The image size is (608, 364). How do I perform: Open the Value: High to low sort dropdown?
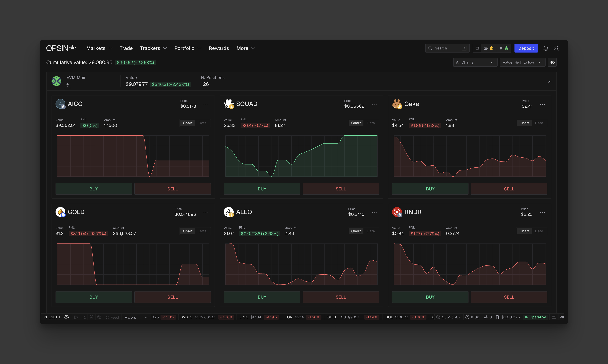click(522, 62)
